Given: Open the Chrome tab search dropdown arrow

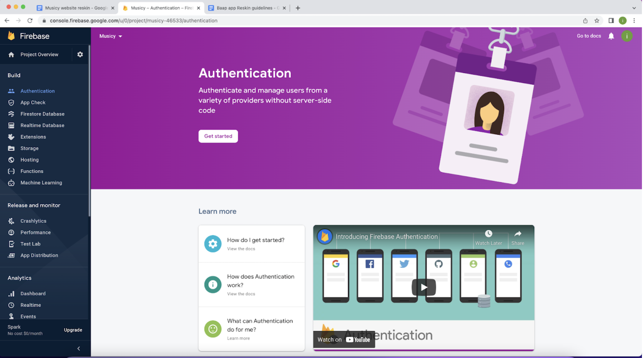Looking at the screenshot, I should (634, 8).
